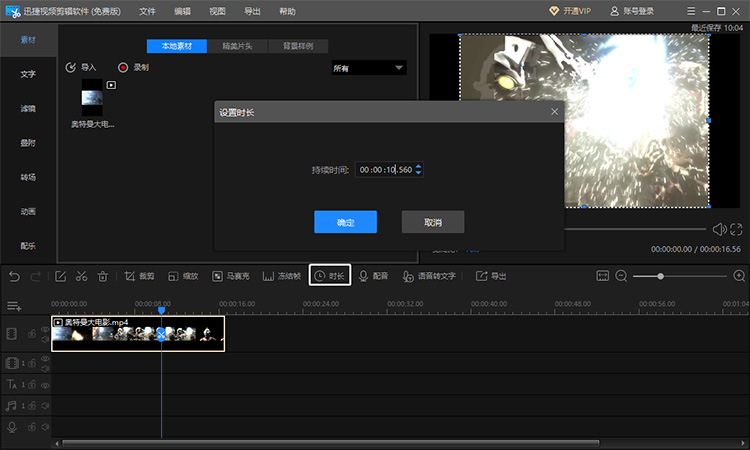Viewport: 750px width, 450px height.
Task: Open the 所有 filter dropdown
Action: pos(369,68)
